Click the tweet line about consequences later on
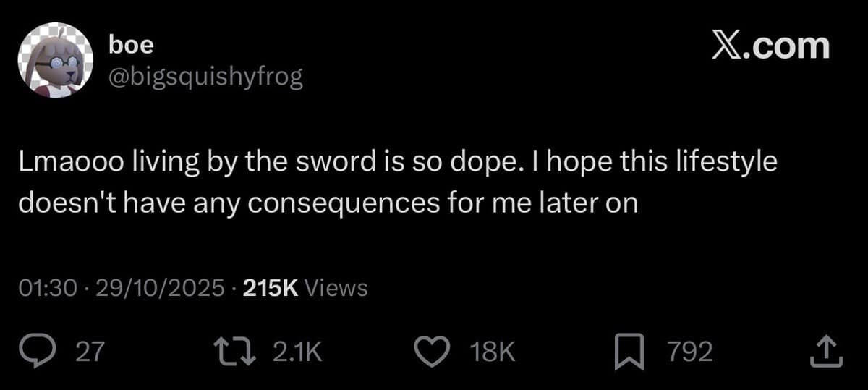The height and width of the screenshot is (390, 868). (328, 203)
